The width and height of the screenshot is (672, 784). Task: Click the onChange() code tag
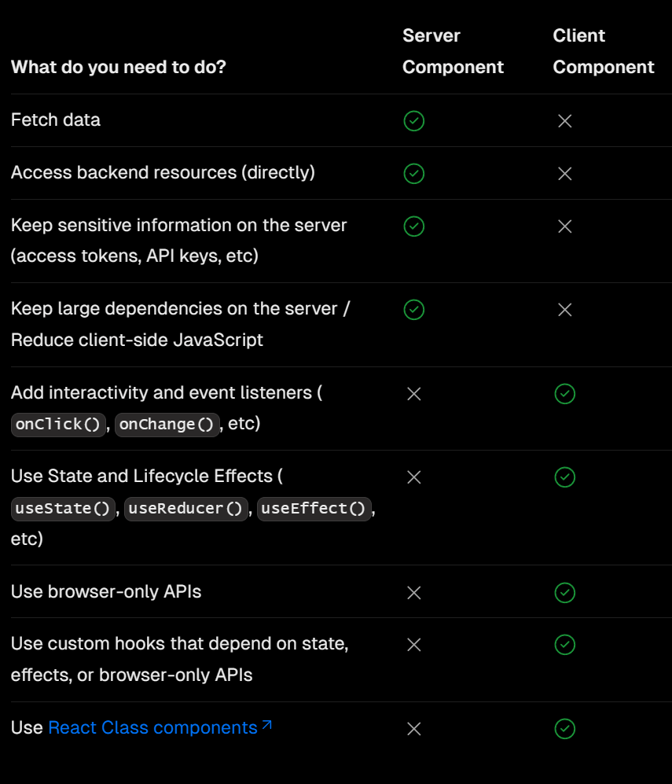pos(167,425)
